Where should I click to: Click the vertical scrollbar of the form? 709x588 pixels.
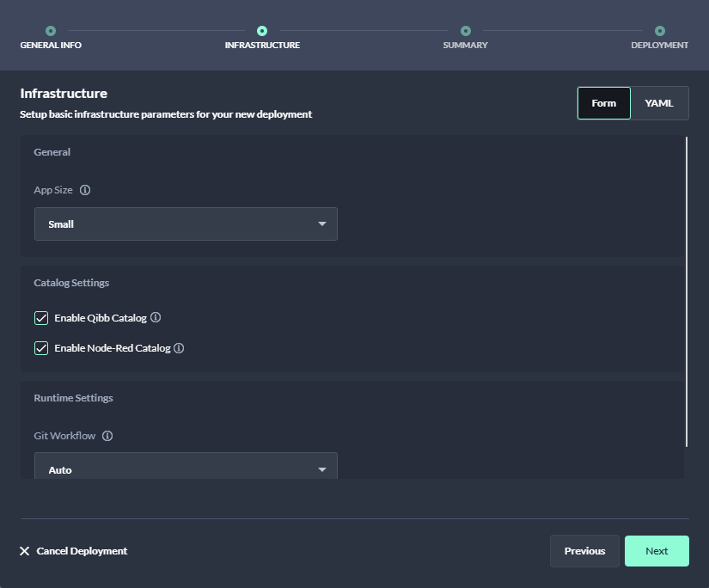(x=687, y=292)
